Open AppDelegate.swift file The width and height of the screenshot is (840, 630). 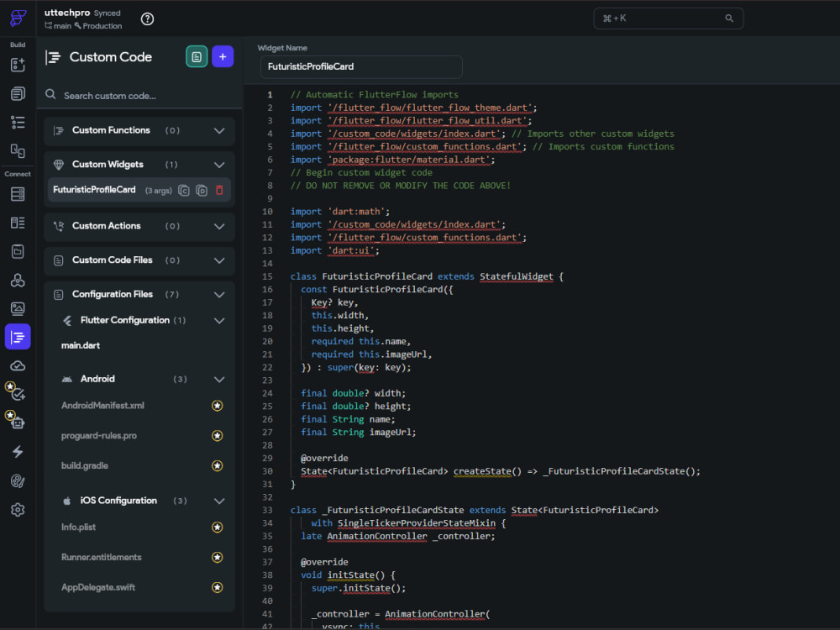tap(98, 587)
